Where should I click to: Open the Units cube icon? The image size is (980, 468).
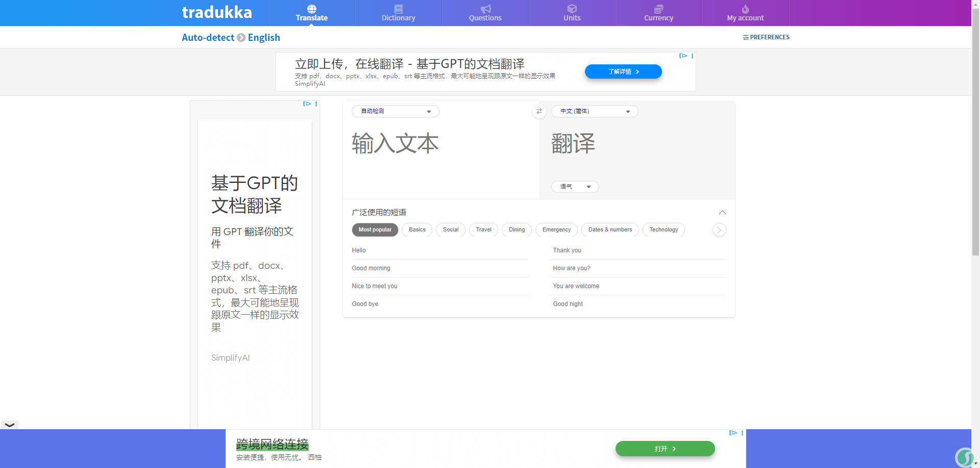572,9
